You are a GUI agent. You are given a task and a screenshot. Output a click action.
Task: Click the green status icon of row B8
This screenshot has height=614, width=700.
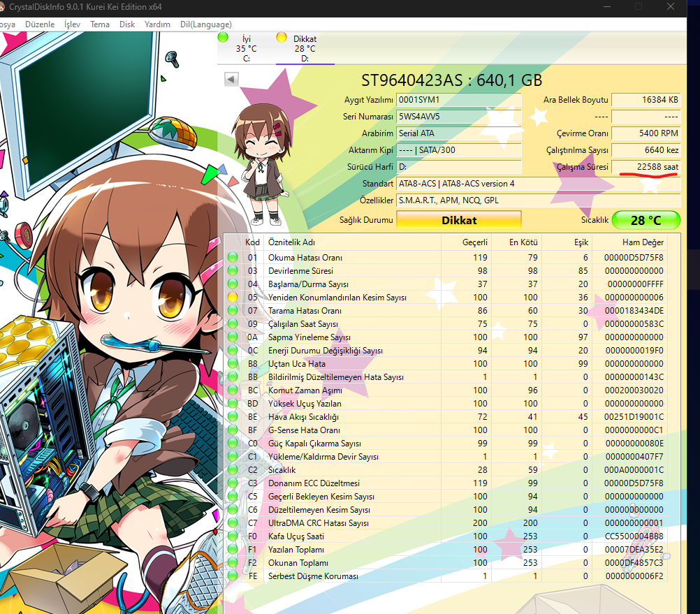coord(233,363)
